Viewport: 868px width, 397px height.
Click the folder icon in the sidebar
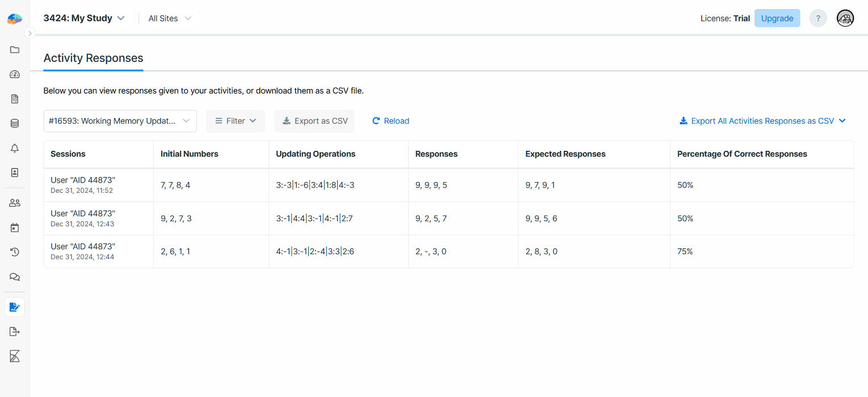pyautogui.click(x=15, y=50)
